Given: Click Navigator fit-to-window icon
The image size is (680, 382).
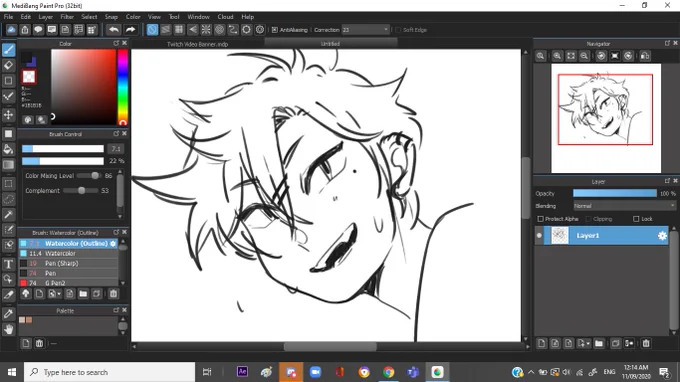Looking at the screenshot, I should click(x=571, y=56).
